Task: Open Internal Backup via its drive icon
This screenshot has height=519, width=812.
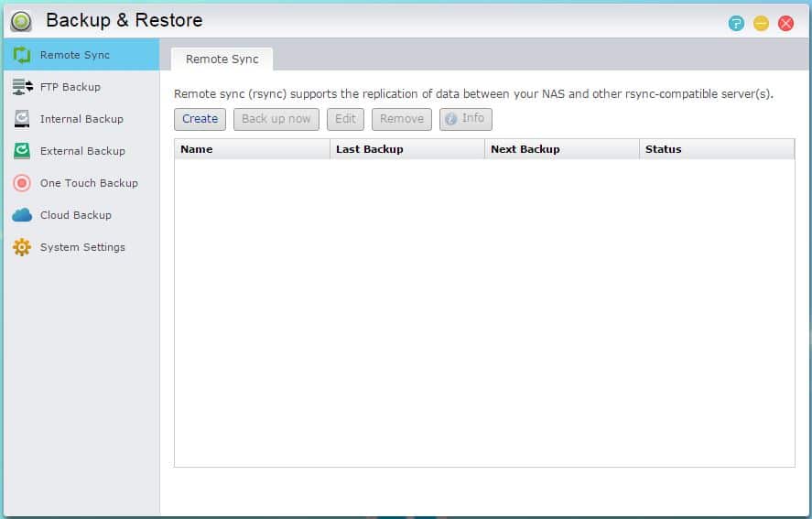Action: [22, 119]
